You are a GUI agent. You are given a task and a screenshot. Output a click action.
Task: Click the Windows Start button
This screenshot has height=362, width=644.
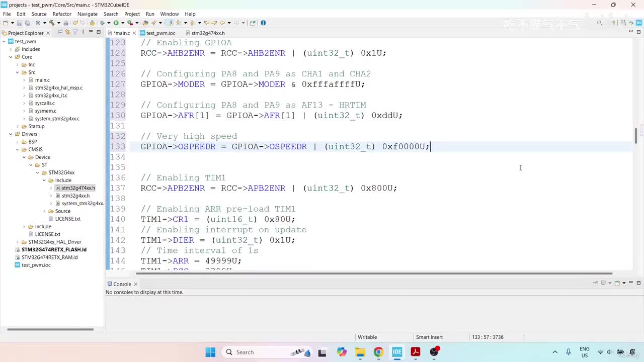(x=210, y=352)
